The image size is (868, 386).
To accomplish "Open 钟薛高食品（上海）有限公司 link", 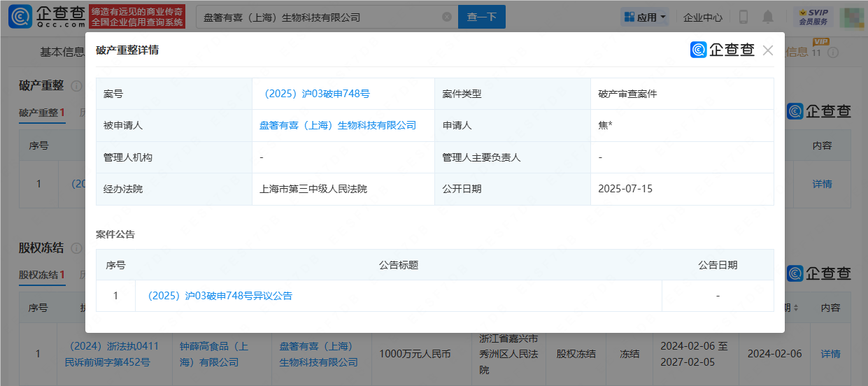I will tap(214, 354).
